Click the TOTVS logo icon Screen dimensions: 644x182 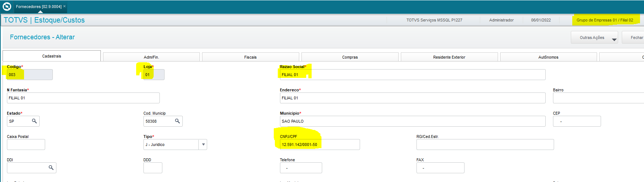(7, 7)
